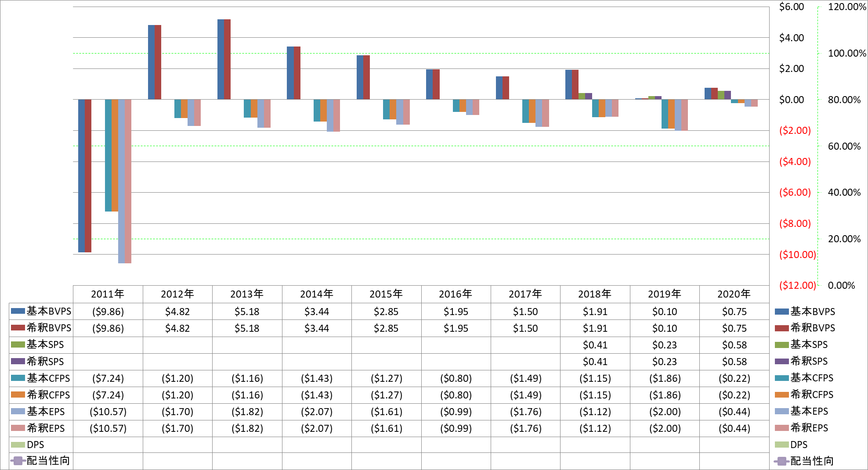
Task: Click the 2018年 基本SPS value $0.41
Action: (x=595, y=345)
